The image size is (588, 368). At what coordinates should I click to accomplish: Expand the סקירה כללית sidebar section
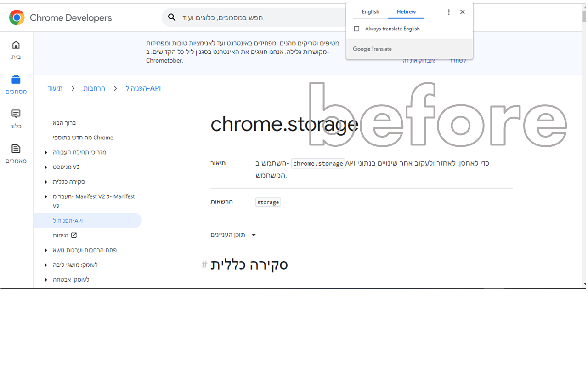tap(46, 182)
